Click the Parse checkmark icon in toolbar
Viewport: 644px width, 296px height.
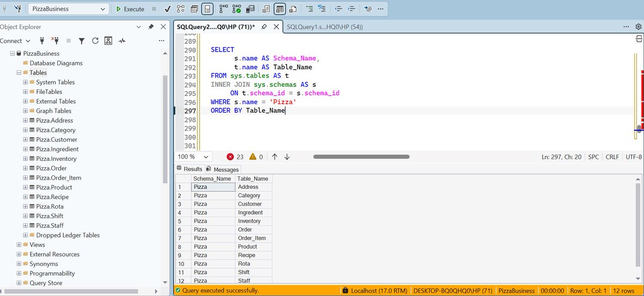click(167, 9)
